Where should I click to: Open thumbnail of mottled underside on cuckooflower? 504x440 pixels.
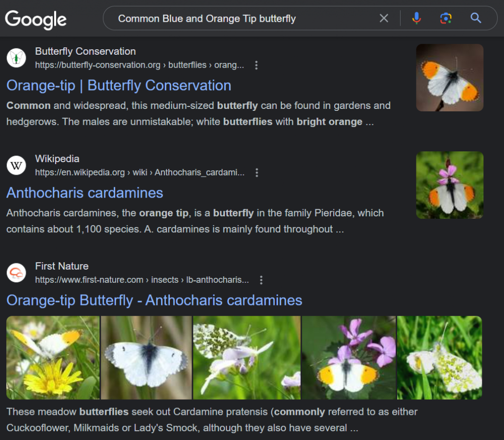coord(247,358)
